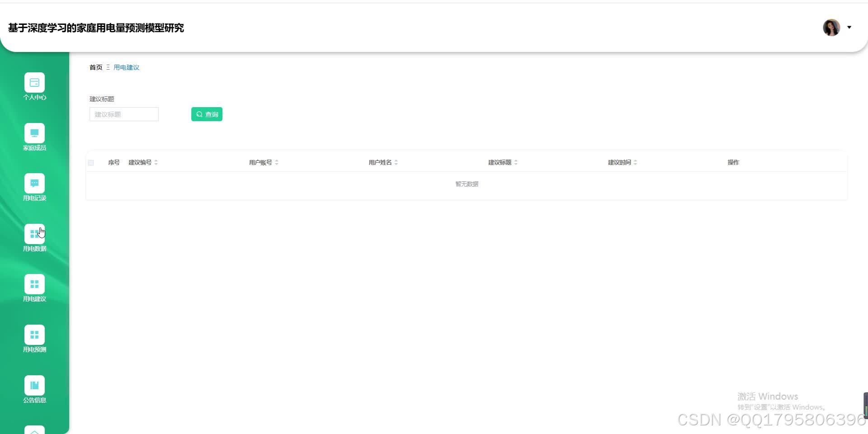
Task: Click the 建议标题 field label
Action: (x=102, y=99)
